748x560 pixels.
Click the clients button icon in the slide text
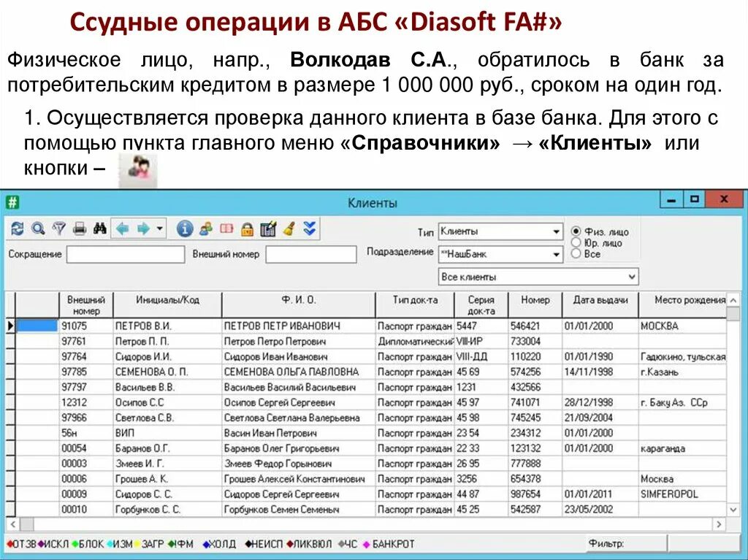tap(138, 171)
